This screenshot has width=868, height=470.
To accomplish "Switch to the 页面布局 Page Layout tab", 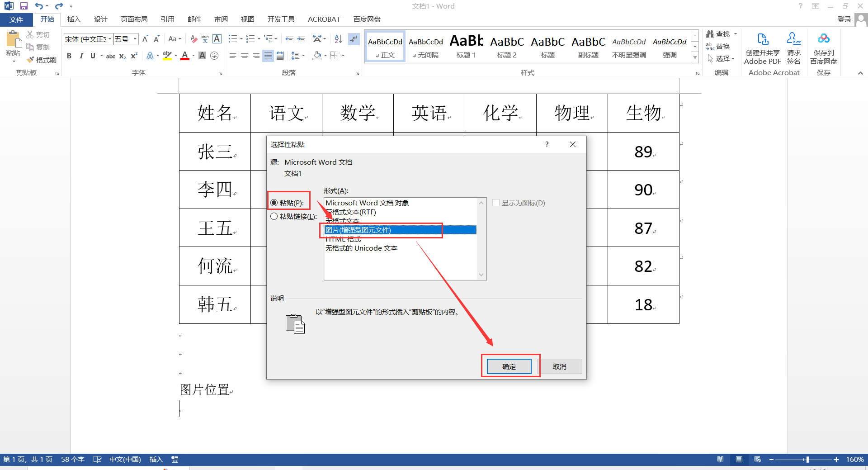I will tap(134, 19).
